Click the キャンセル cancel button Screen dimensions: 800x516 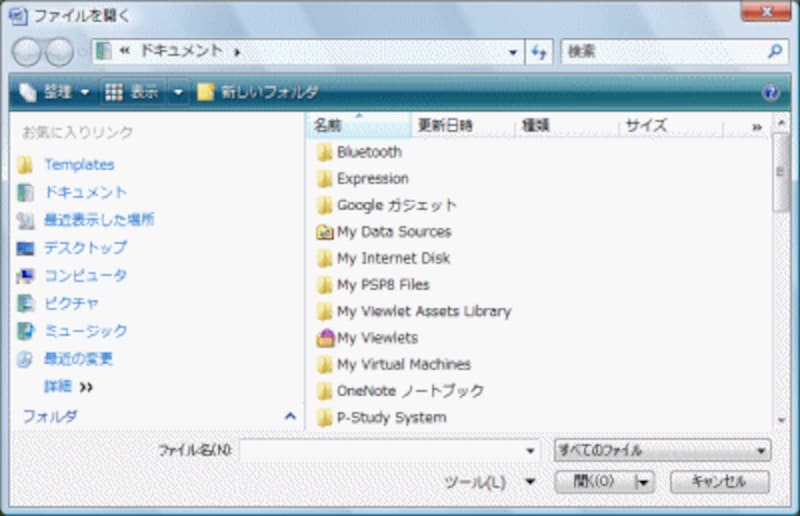719,482
